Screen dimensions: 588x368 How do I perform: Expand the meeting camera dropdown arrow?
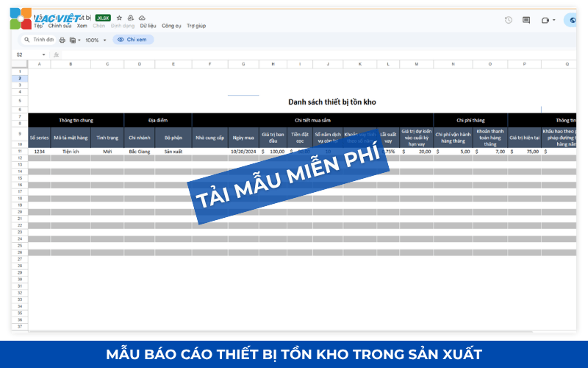pyautogui.click(x=554, y=20)
